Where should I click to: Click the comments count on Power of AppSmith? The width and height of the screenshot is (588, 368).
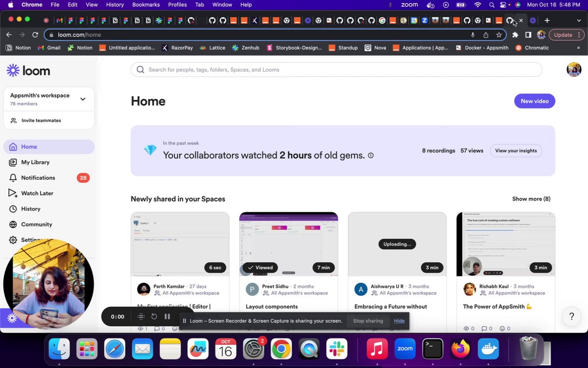(x=486, y=328)
